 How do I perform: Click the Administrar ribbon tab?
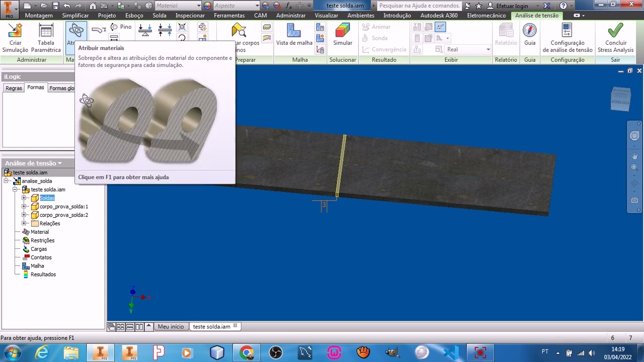point(291,16)
